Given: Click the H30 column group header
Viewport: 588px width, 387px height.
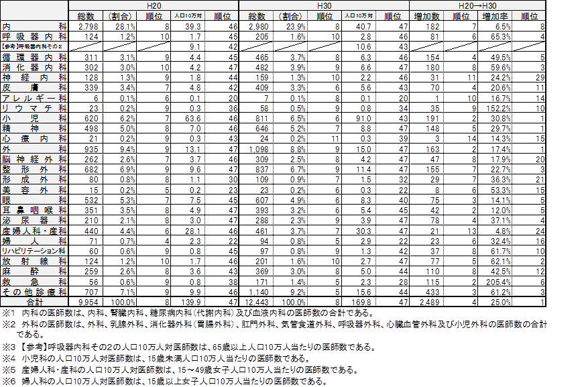Looking at the screenshot, I should point(325,5).
